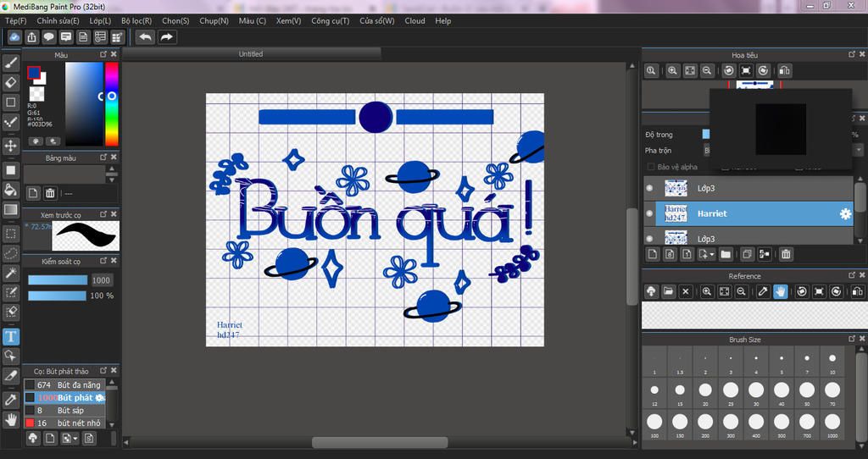Open the Chỉnh sửa(E) menu
868x459 pixels.
tap(58, 21)
